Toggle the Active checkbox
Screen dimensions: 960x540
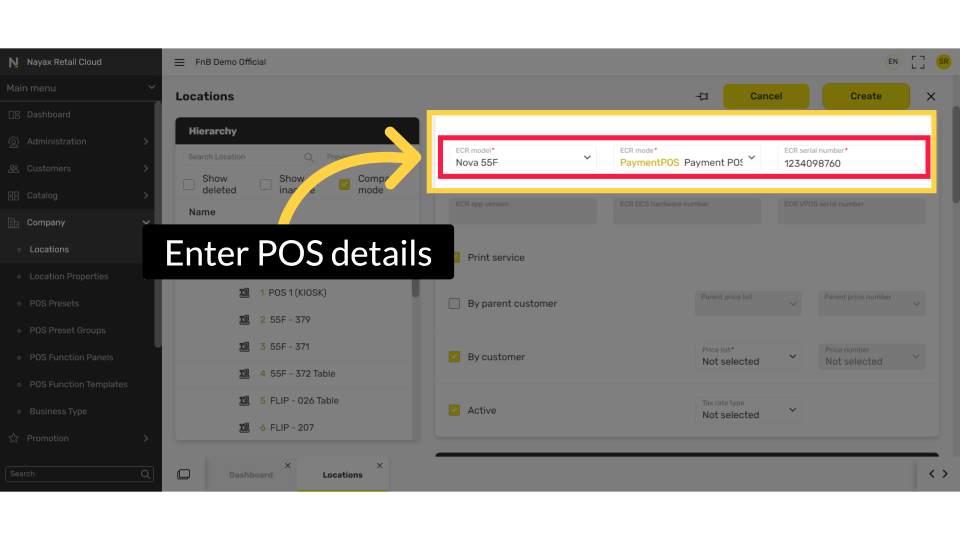click(454, 410)
